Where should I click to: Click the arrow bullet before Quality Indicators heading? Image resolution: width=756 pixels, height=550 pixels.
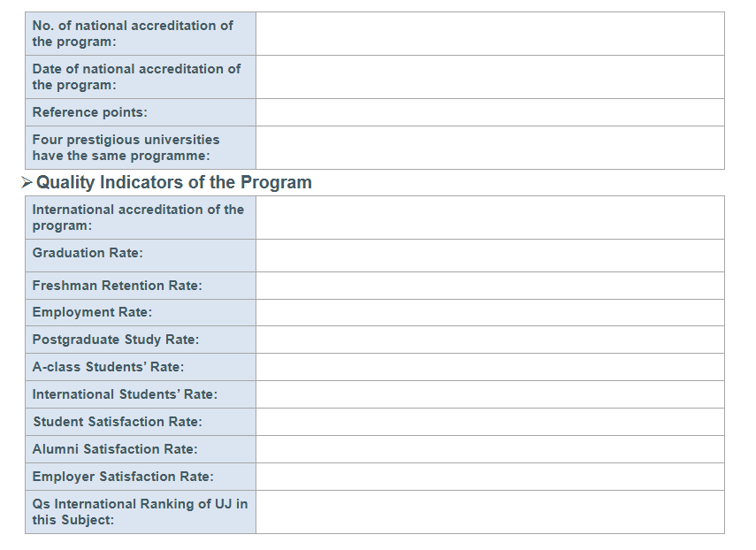(27, 183)
